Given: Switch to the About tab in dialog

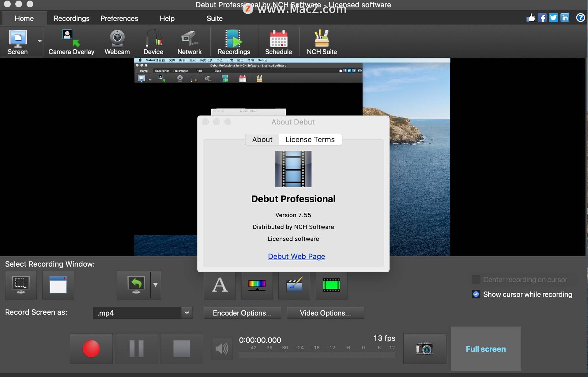Looking at the screenshot, I should point(262,139).
